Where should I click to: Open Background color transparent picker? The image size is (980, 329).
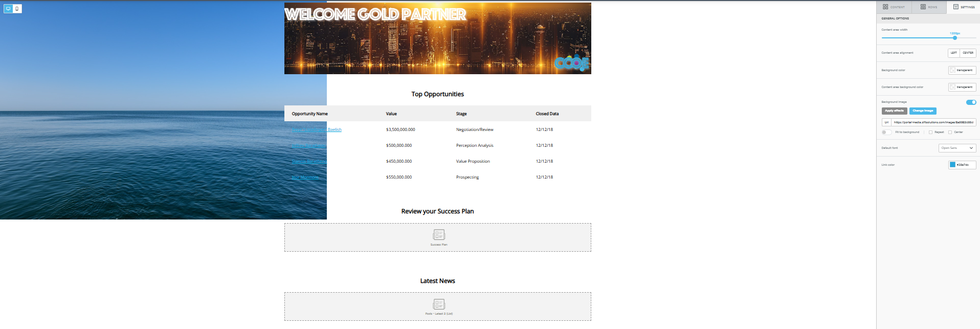click(962, 70)
